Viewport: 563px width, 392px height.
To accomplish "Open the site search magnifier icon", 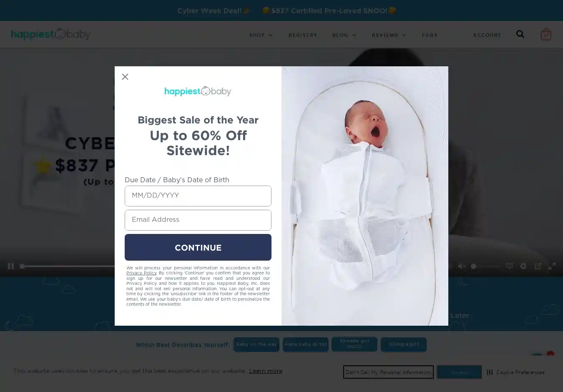I will pos(520,34).
